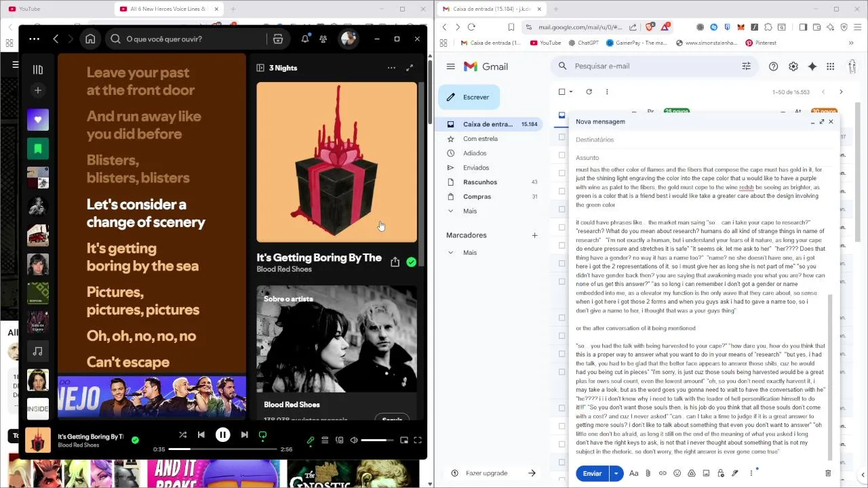Refresh the Gmail inbox list
Image resolution: width=868 pixels, height=488 pixels.
pos(589,91)
